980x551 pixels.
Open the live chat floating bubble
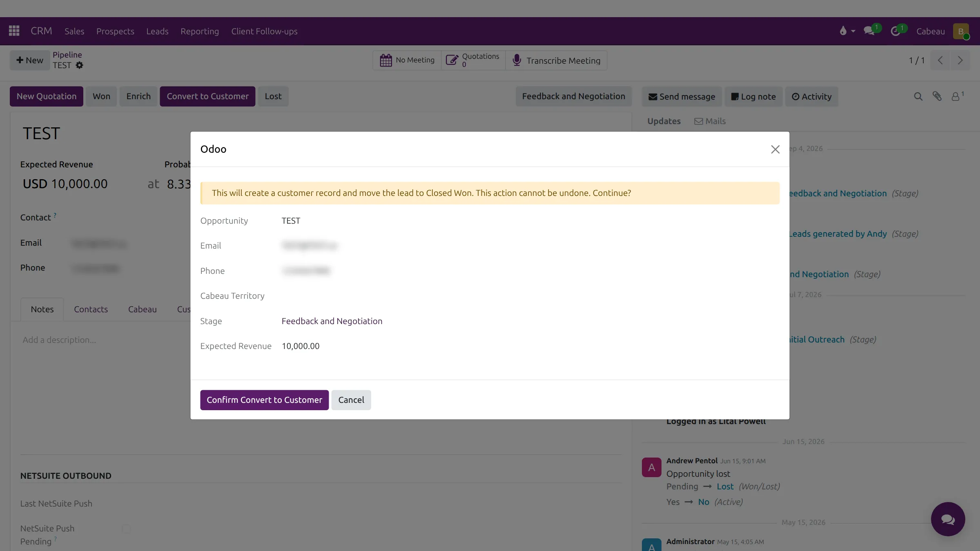coord(948,519)
